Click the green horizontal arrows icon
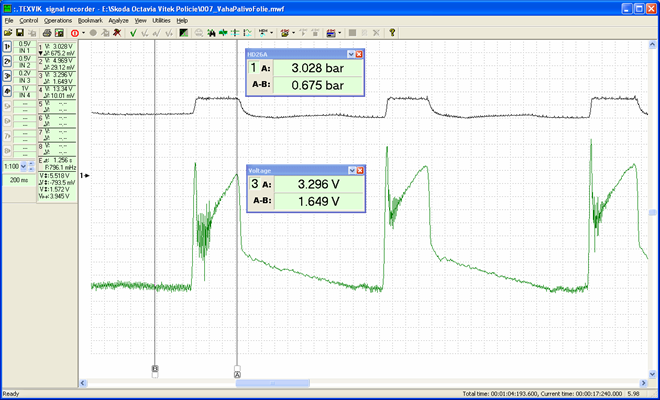The image size is (660, 400). [x=224, y=33]
